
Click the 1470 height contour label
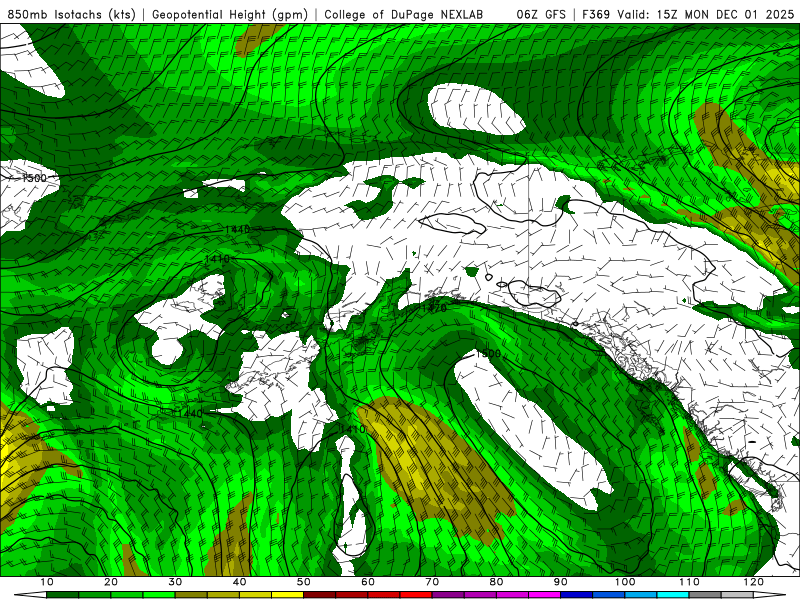click(434, 308)
